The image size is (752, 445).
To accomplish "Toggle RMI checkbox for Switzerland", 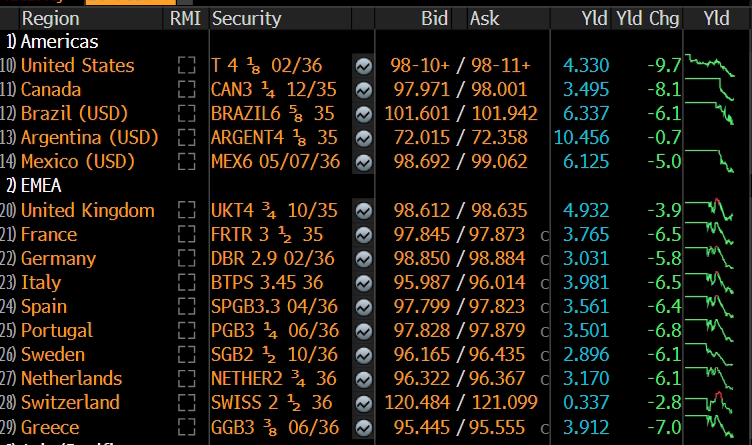I will (186, 402).
